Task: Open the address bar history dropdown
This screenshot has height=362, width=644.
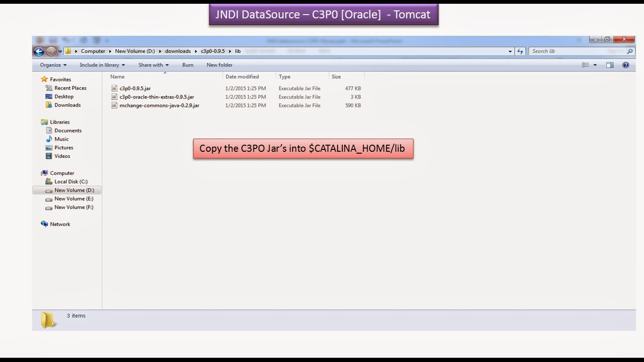Action: click(510, 51)
